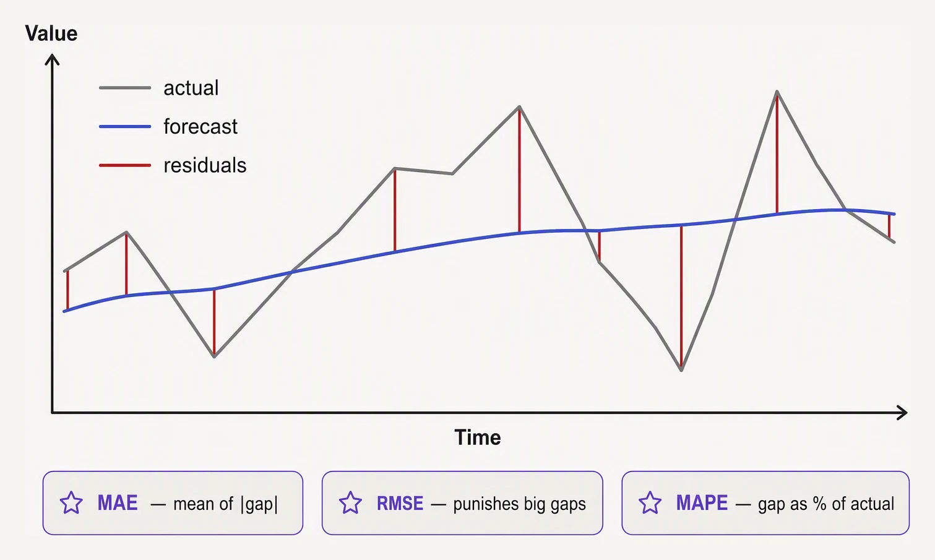The image size is (935, 560).
Task: Click the 'forecast' legend text
Action: tap(200, 126)
